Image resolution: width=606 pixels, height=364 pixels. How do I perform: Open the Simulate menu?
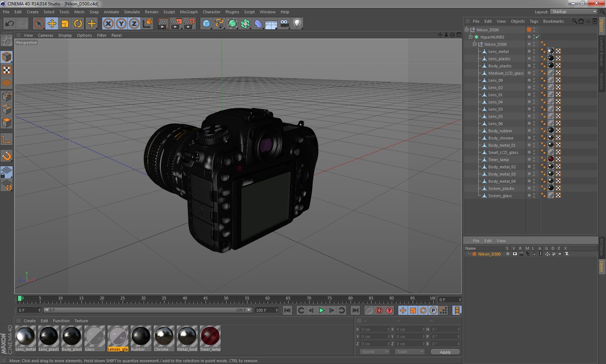coord(132,12)
